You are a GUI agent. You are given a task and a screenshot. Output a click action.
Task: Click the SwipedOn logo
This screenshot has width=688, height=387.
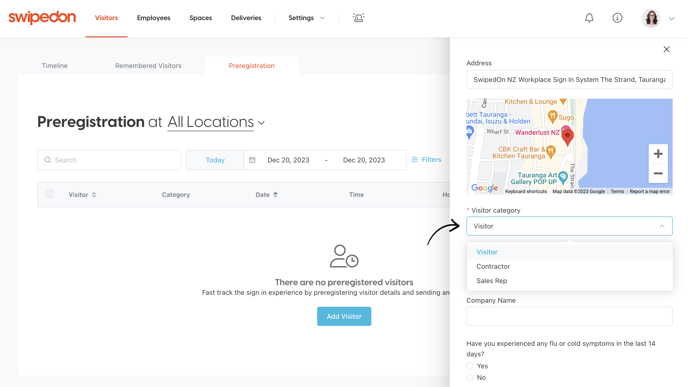click(x=42, y=18)
